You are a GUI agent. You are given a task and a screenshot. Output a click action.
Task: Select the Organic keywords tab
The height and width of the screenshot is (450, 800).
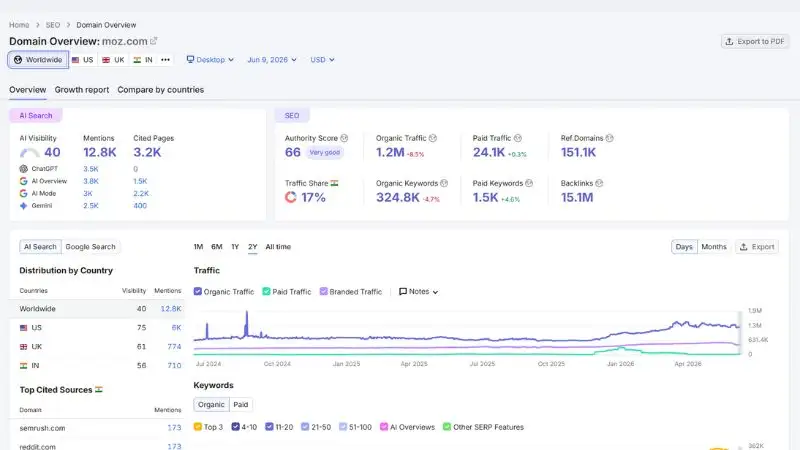(211, 405)
